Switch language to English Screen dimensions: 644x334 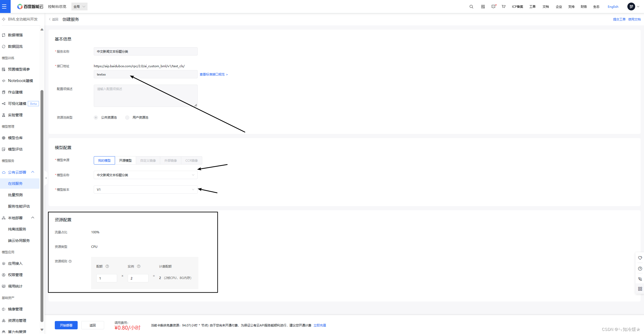pyautogui.click(x=613, y=7)
